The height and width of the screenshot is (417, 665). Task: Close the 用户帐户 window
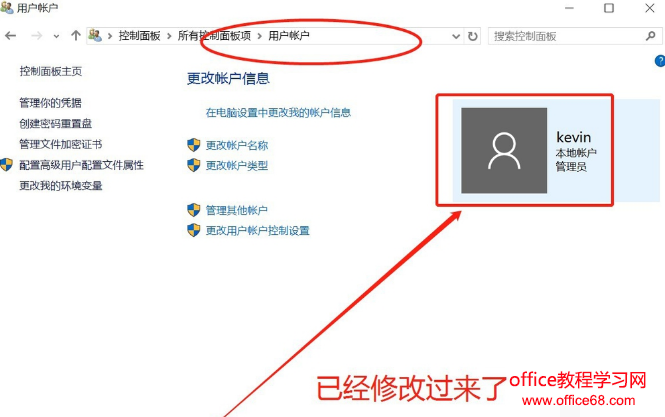pyautogui.click(x=649, y=8)
